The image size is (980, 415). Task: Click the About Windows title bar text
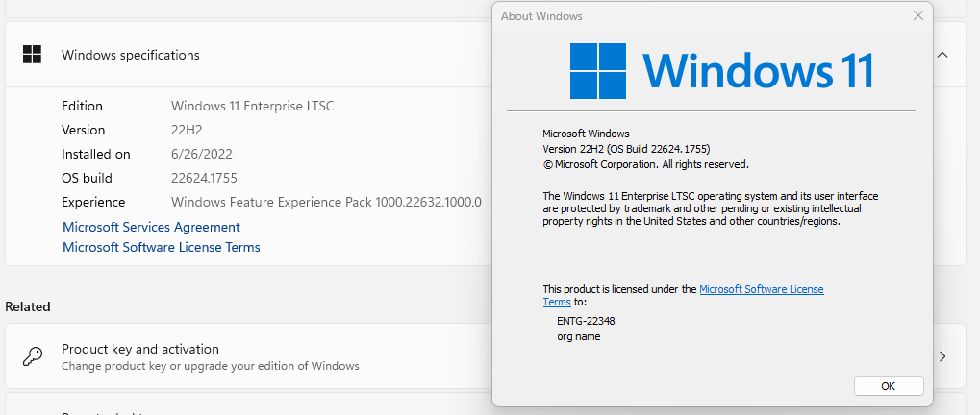tap(541, 16)
